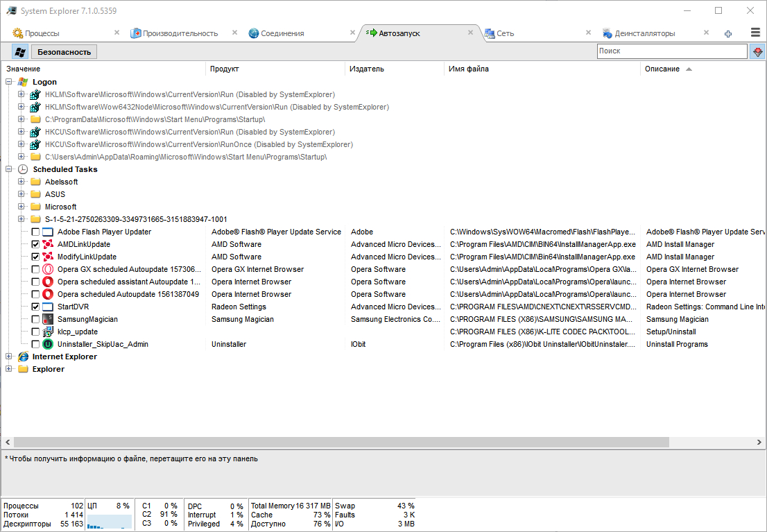
Task: Click the ЦП usage graph
Action: click(x=110, y=521)
